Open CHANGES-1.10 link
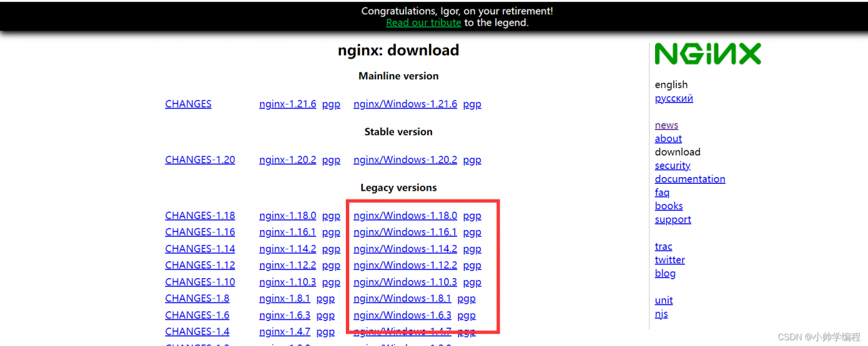The width and height of the screenshot is (868, 346). [x=200, y=282]
